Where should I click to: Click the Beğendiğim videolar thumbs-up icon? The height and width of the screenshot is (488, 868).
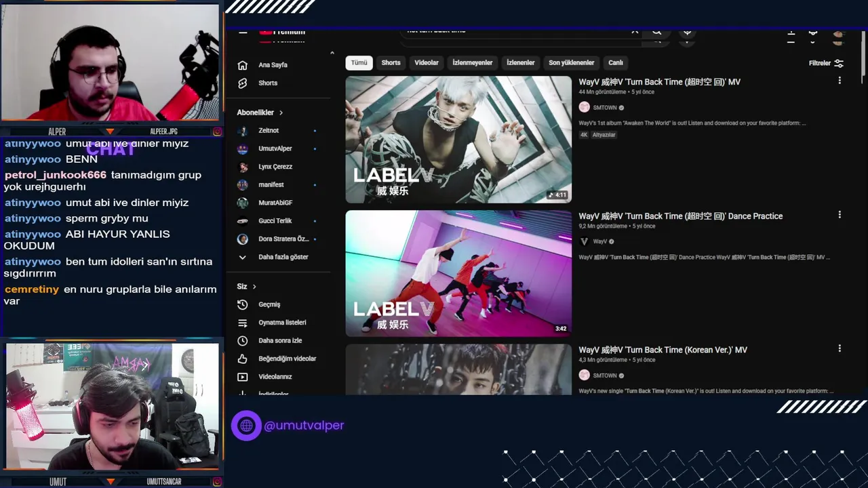pos(243,359)
